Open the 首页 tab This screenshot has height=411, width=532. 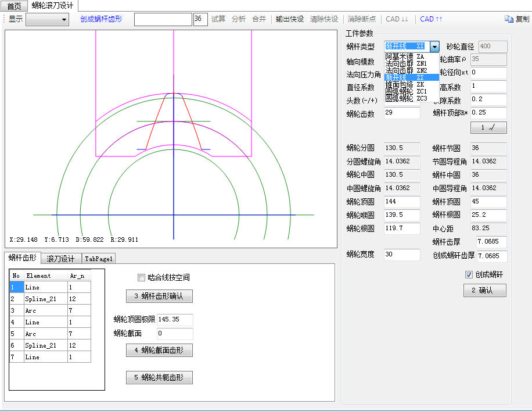click(13, 6)
